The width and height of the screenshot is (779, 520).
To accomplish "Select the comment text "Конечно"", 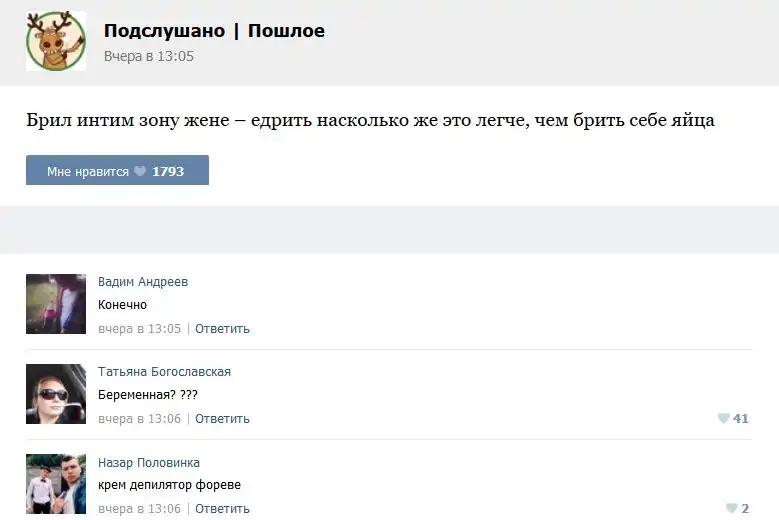I will [122, 305].
